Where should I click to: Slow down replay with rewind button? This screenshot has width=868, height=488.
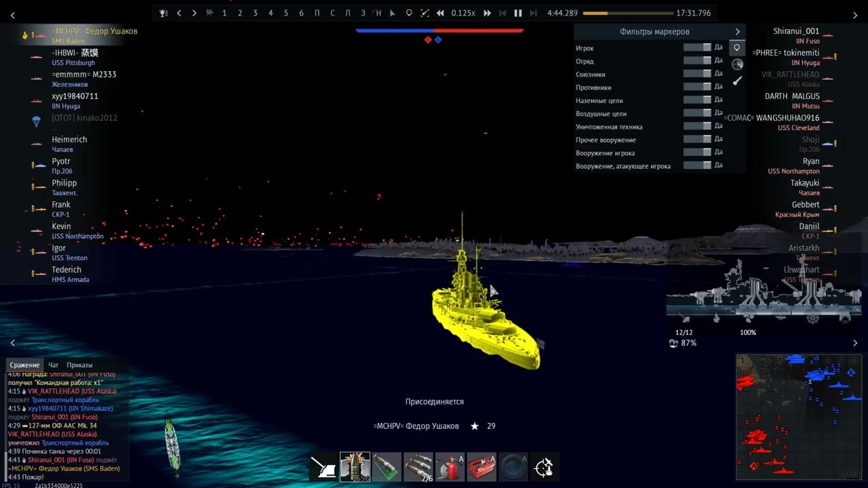(440, 13)
